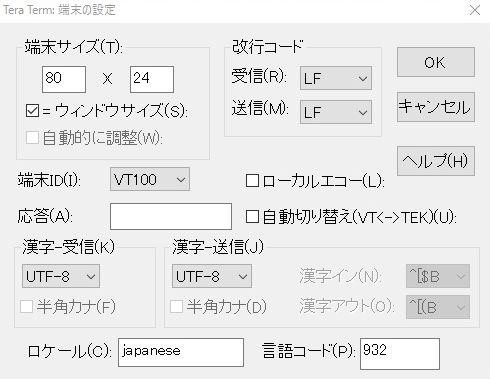Enable 自動切り替え(VT<->TEK) checkbox

click(252, 217)
